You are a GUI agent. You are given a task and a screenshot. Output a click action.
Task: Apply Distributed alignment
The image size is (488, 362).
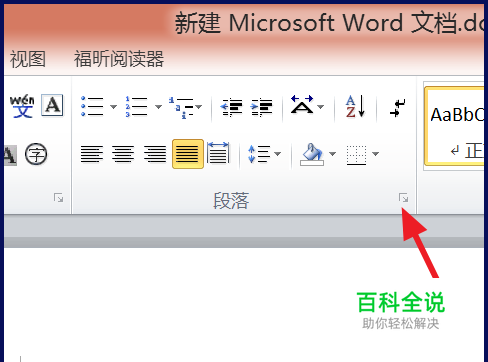[218, 153]
